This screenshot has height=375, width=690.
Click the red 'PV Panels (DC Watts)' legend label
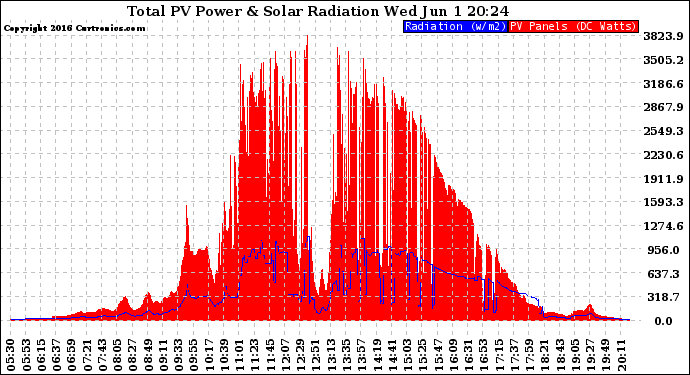(573, 26)
